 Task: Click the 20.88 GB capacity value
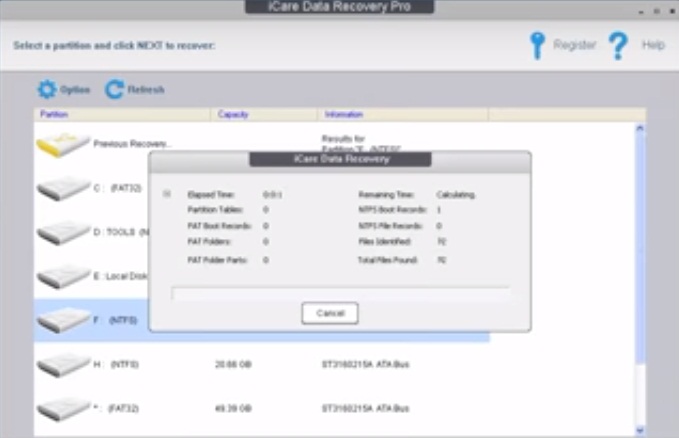pos(233,364)
